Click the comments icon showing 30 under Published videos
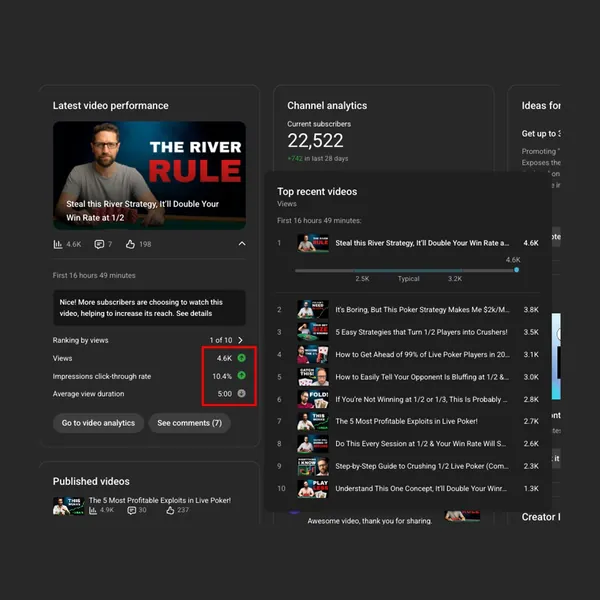600x600 pixels. (131, 510)
